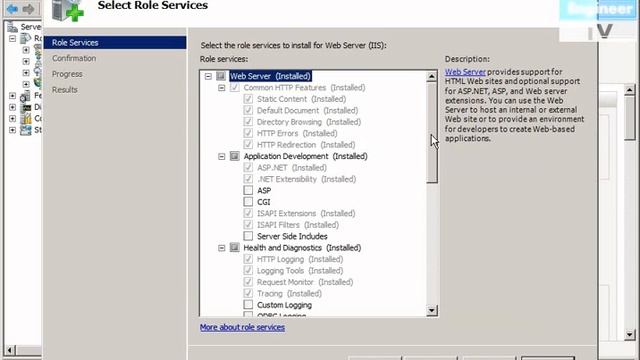
Task: Select the Request Monitor (Installed) row
Action: click(x=305, y=282)
